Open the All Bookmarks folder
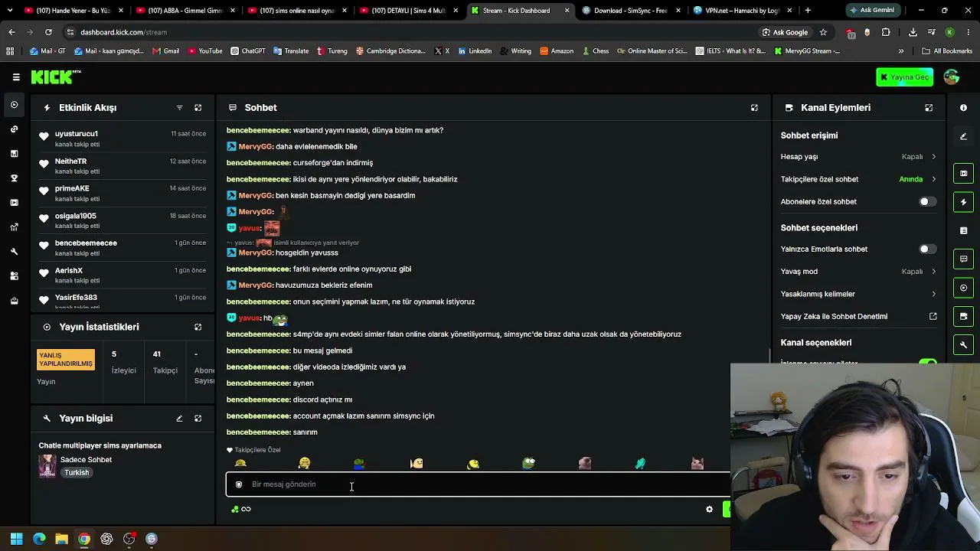Image resolution: width=980 pixels, height=551 pixels. pos(947,51)
